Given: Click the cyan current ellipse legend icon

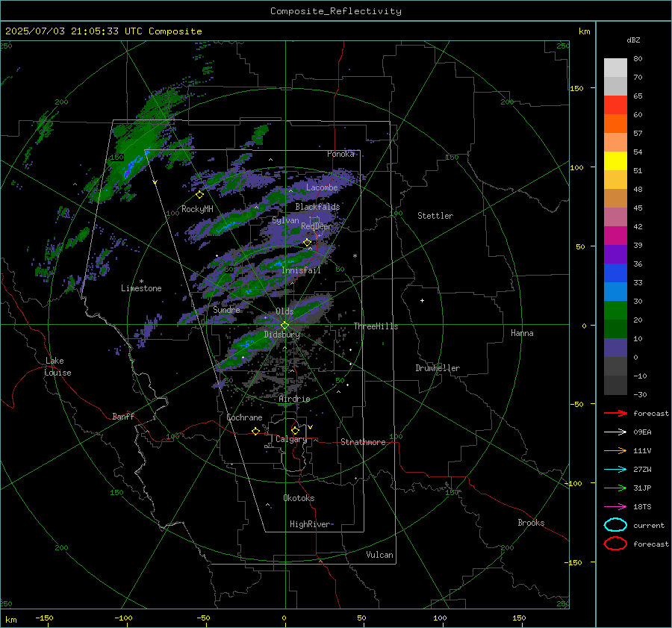Looking at the screenshot, I should click(x=615, y=525).
